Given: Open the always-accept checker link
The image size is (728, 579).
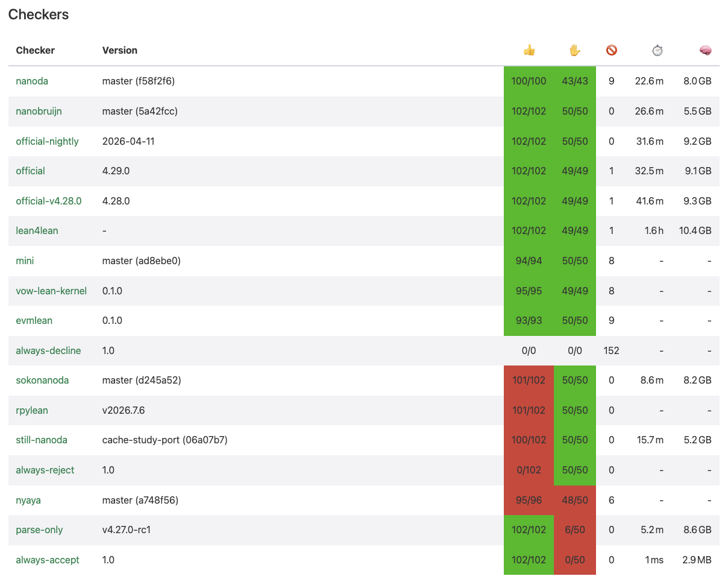Looking at the screenshot, I should point(48,560).
